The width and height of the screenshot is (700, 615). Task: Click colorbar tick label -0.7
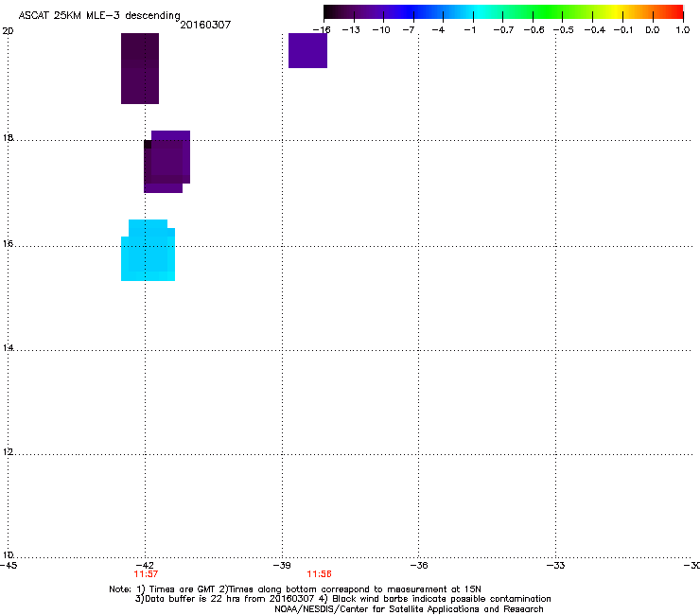[x=503, y=30]
